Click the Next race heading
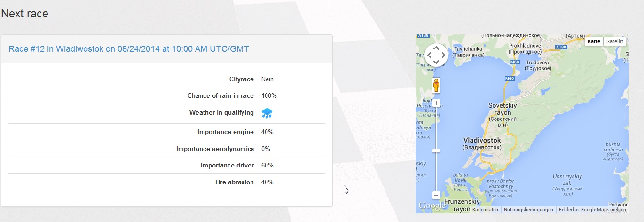The width and height of the screenshot is (644, 222). pos(25,14)
